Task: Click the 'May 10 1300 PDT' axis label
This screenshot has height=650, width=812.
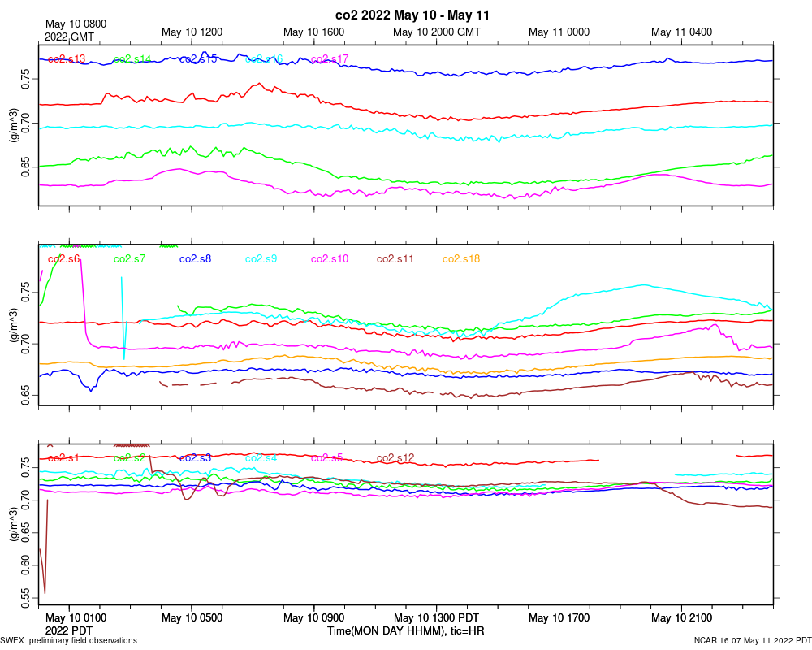Action: [436, 617]
